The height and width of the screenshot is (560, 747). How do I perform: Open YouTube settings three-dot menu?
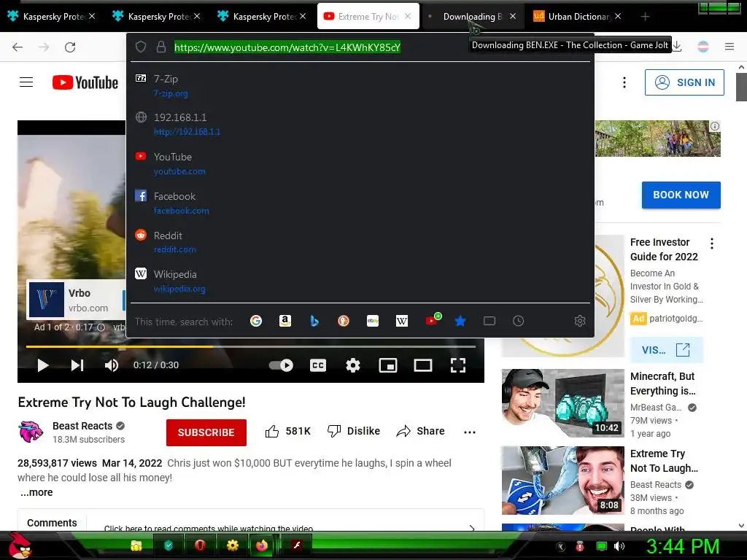(624, 82)
